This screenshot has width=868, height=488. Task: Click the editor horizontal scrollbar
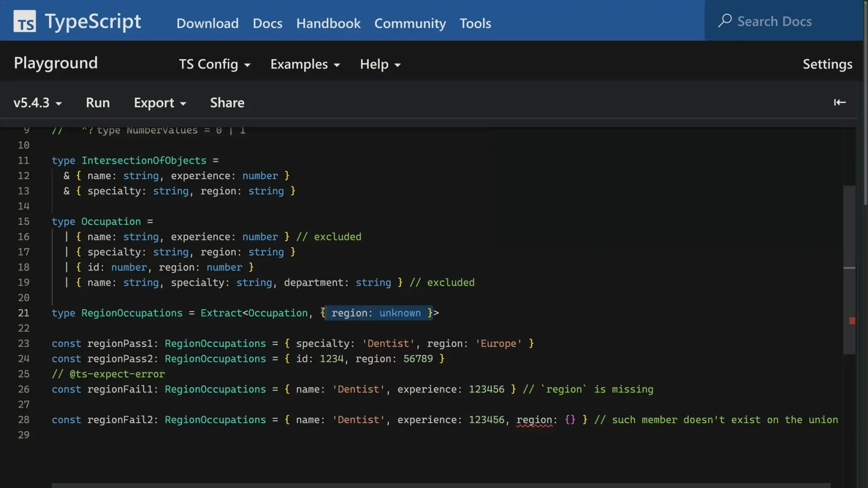pos(441,485)
